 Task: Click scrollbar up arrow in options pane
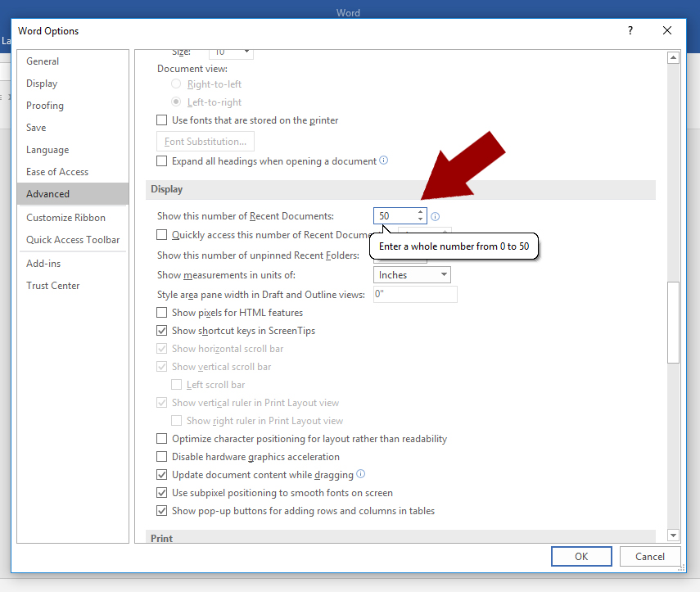pos(673,57)
